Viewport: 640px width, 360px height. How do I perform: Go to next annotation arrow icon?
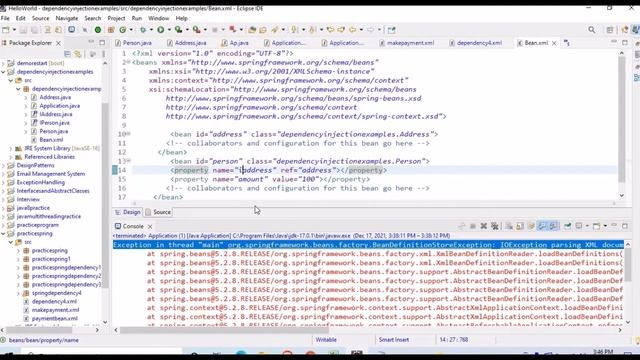click(x=293, y=30)
